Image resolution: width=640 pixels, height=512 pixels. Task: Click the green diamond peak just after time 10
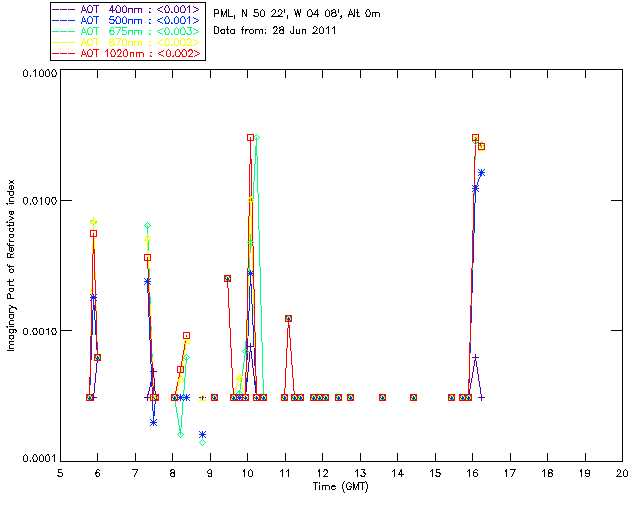point(257,138)
